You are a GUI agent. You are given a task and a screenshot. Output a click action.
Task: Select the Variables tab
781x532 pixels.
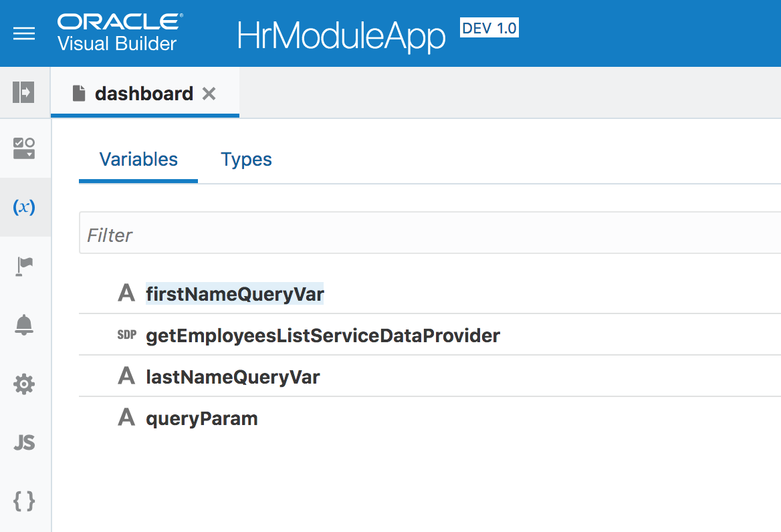click(x=138, y=159)
